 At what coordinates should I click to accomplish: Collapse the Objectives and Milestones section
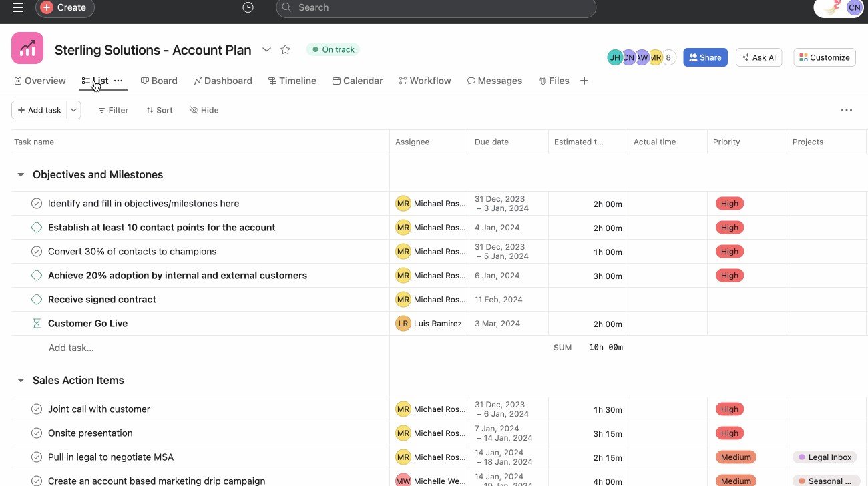click(21, 174)
